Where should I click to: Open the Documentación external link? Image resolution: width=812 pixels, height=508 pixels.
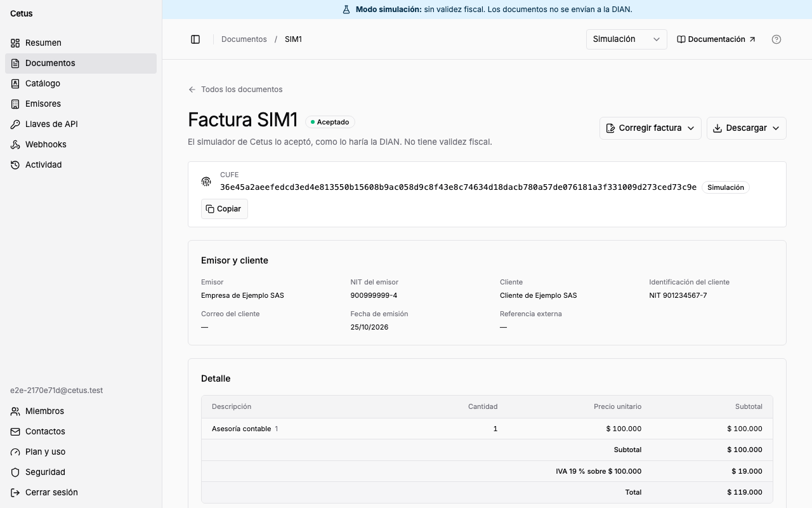pos(716,39)
